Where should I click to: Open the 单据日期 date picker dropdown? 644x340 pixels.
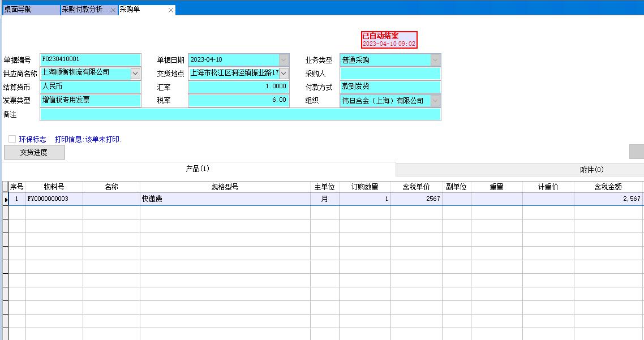[284, 59]
